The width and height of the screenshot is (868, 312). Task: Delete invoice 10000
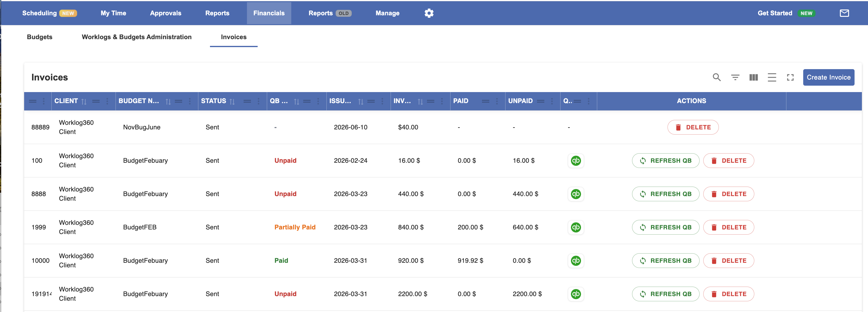pos(729,261)
